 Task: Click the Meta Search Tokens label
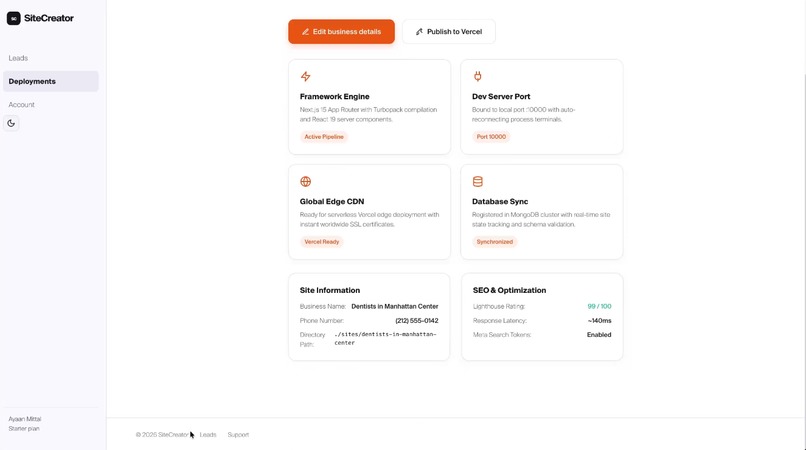pos(502,335)
